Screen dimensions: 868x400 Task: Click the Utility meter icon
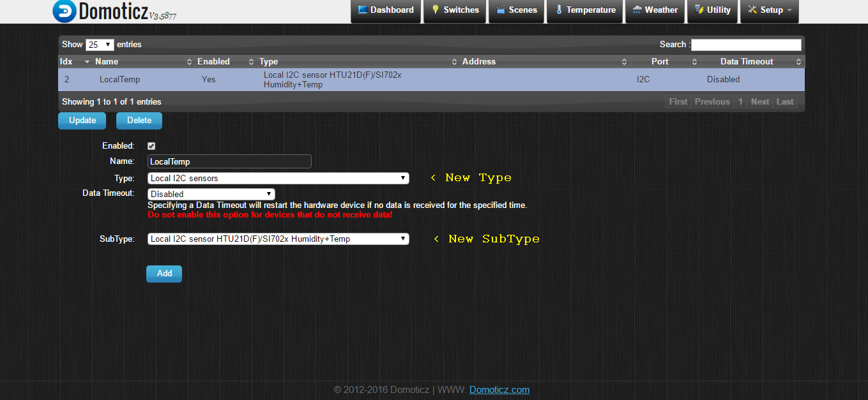[x=699, y=10]
